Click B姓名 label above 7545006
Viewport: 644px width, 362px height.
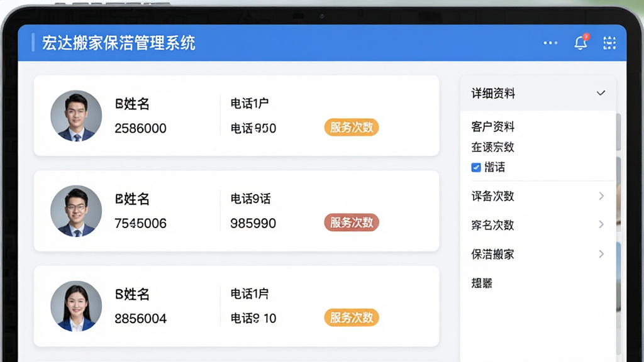[132, 199]
